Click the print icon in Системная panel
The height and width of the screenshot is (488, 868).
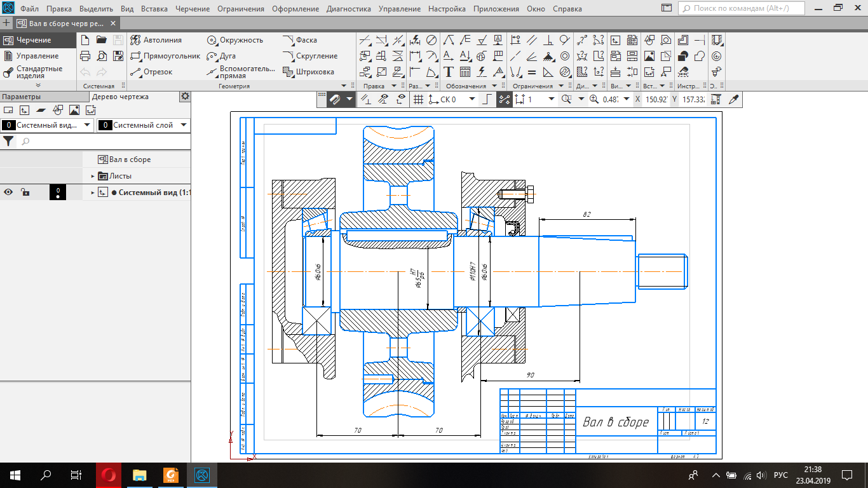click(85, 56)
